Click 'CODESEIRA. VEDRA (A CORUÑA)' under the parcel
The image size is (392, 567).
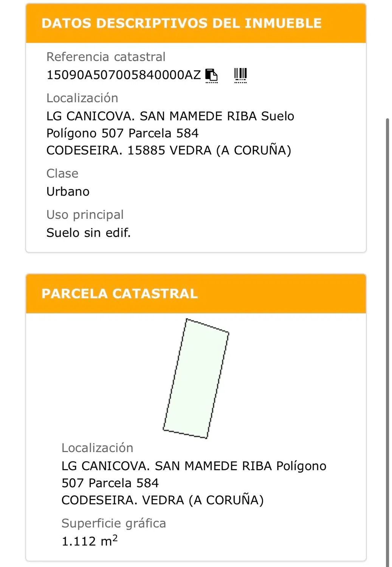point(163,500)
